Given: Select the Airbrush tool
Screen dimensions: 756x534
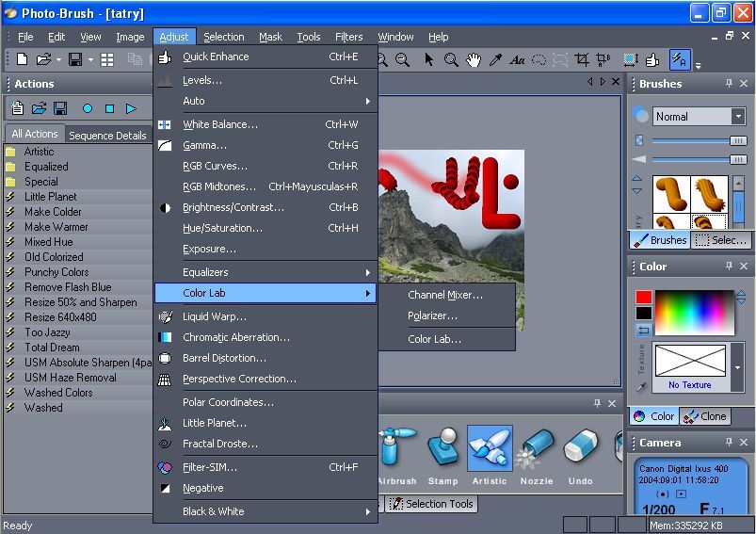Looking at the screenshot, I should 397,457.
